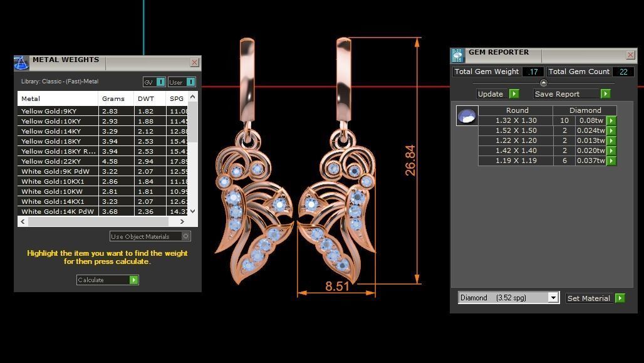
Task: Click the Diamond column header in gem table
Action: click(x=585, y=110)
